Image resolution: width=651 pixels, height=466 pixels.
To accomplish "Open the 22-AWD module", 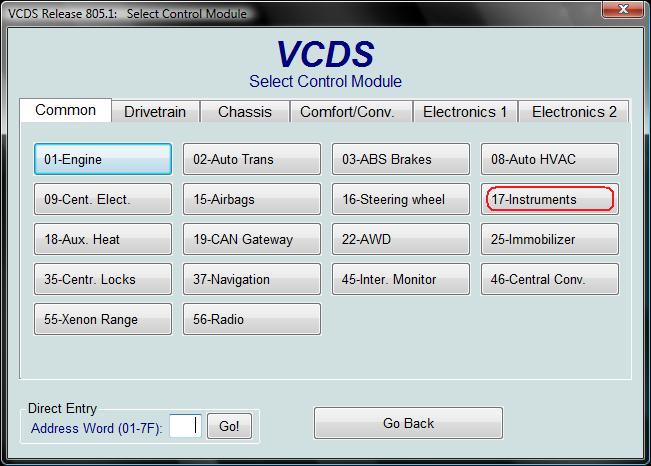I will [401, 239].
